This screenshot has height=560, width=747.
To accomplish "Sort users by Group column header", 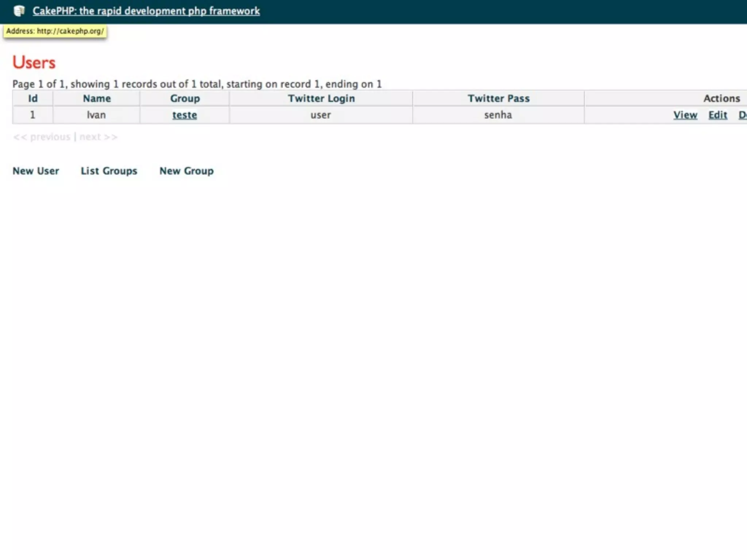I will coord(185,98).
